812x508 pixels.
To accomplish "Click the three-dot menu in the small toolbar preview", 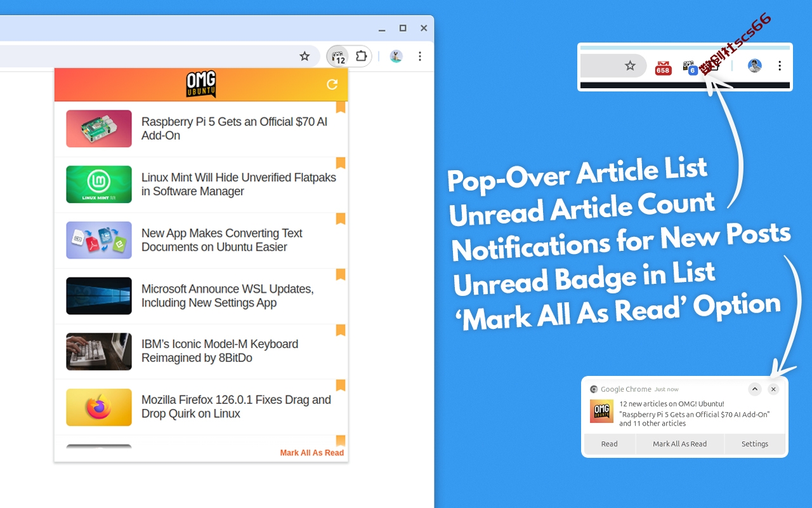I will [780, 65].
